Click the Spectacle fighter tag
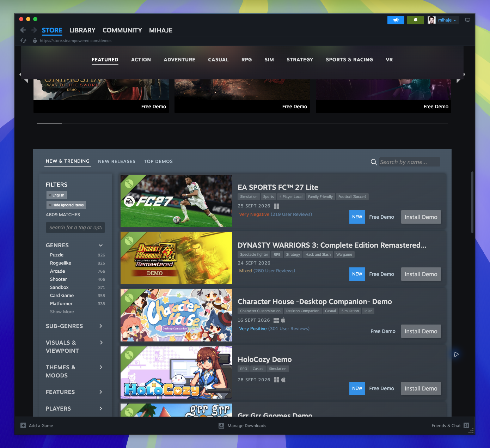The width and height of the screenshot is (490, 448). (254, 254)
